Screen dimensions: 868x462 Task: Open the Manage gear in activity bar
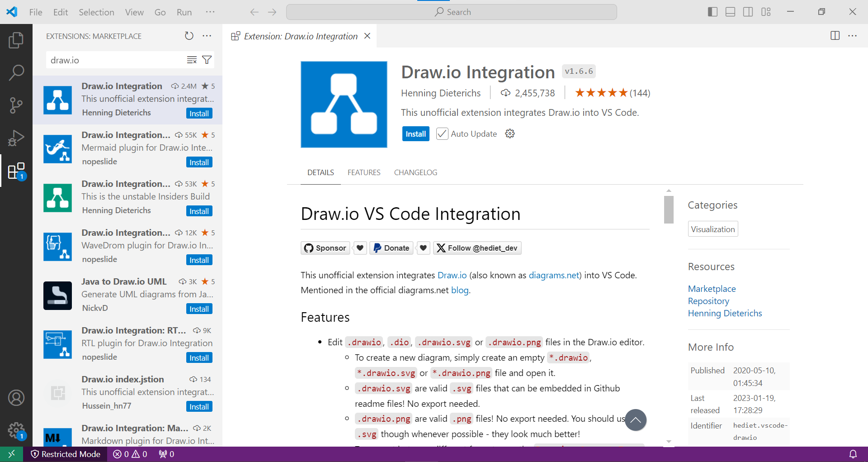click(x=16, y=430)
